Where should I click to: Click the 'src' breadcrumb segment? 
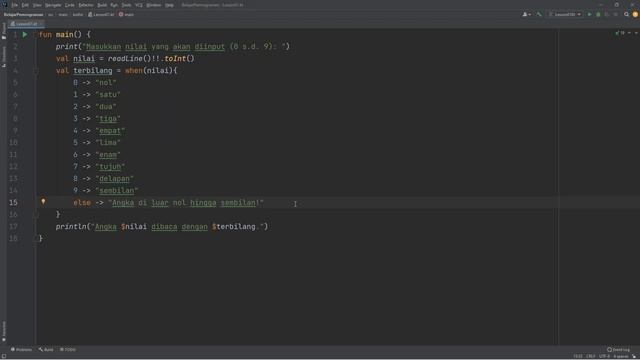(51, 14)
